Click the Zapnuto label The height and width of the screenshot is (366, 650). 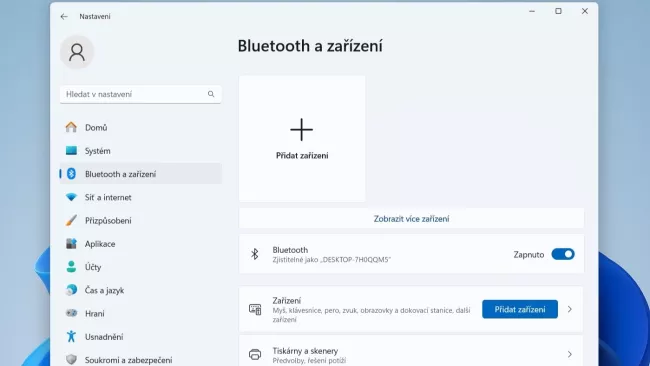529,255
